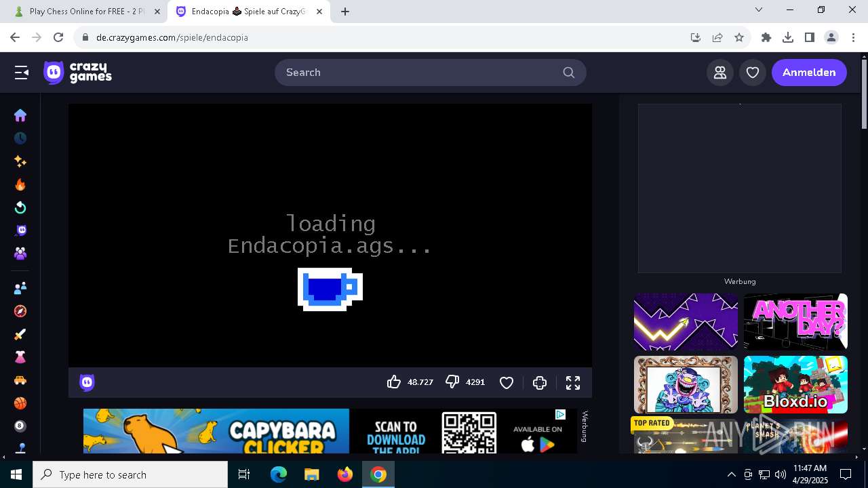Click the Anmelden button
Viewport: 868px width, 488px height.
coord(809,73)
